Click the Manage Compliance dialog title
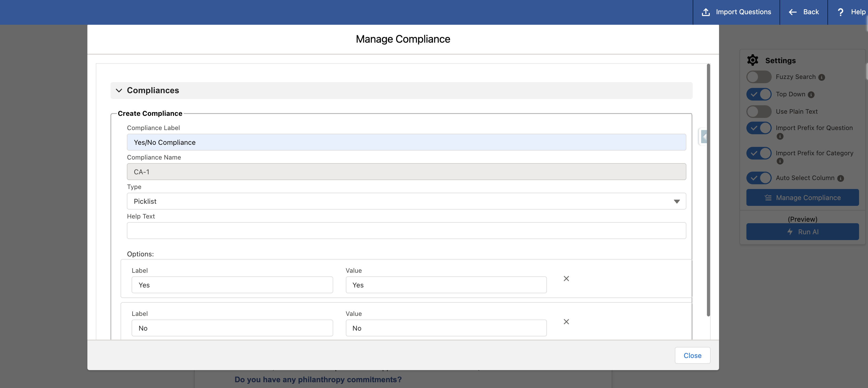This screenshot has width=868, height=388. coord(403,39)
